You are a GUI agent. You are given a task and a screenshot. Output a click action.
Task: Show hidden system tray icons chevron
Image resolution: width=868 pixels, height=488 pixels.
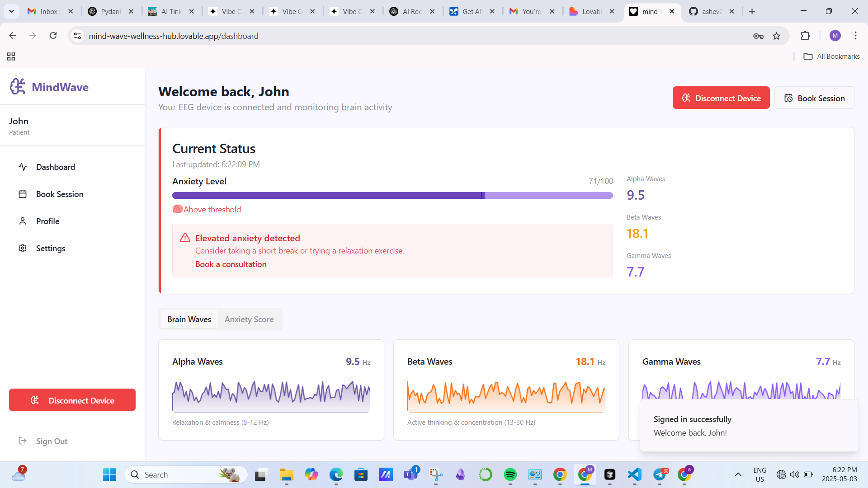pos(738,474)
